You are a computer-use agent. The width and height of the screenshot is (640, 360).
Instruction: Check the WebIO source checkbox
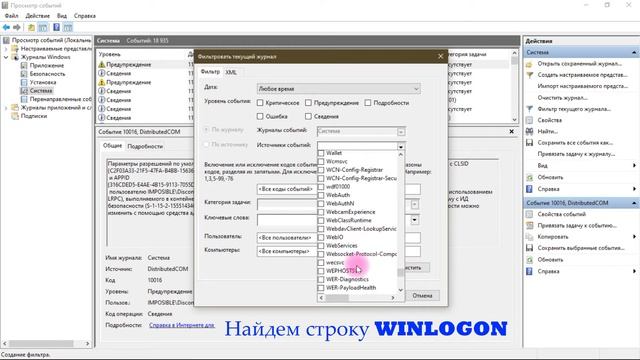[321, 237]
